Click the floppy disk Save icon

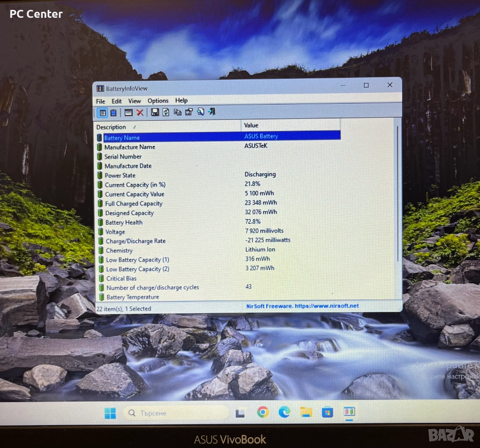coord(155,112)
